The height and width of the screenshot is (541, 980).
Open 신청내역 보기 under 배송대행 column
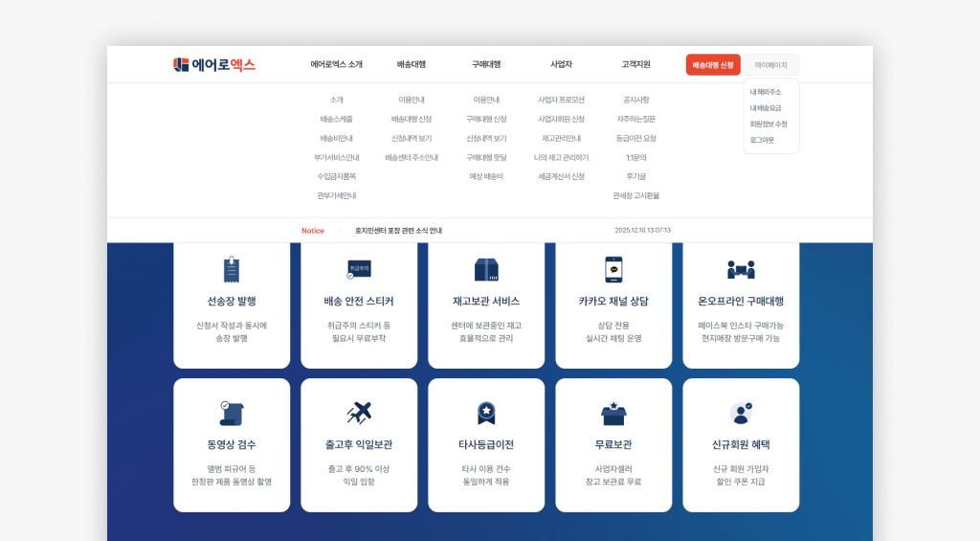(412, 138)
